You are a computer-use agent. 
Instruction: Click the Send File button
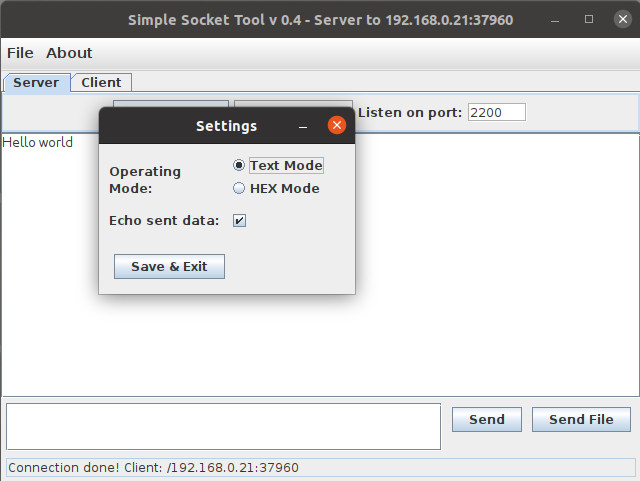coord(581,419)
